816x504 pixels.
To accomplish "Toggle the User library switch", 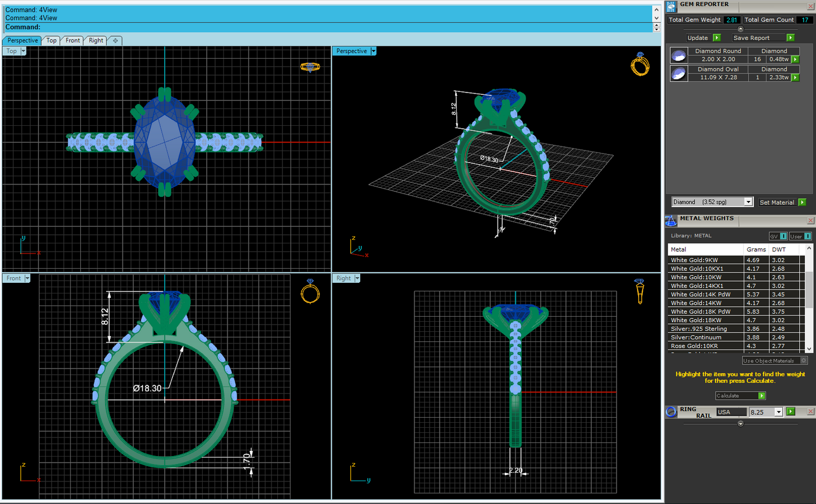I will click(x=800, y=236).
